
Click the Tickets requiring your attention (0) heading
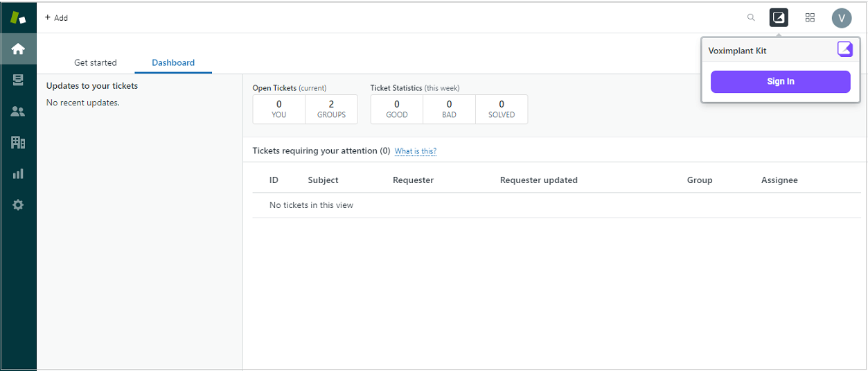tap(321, 150)
